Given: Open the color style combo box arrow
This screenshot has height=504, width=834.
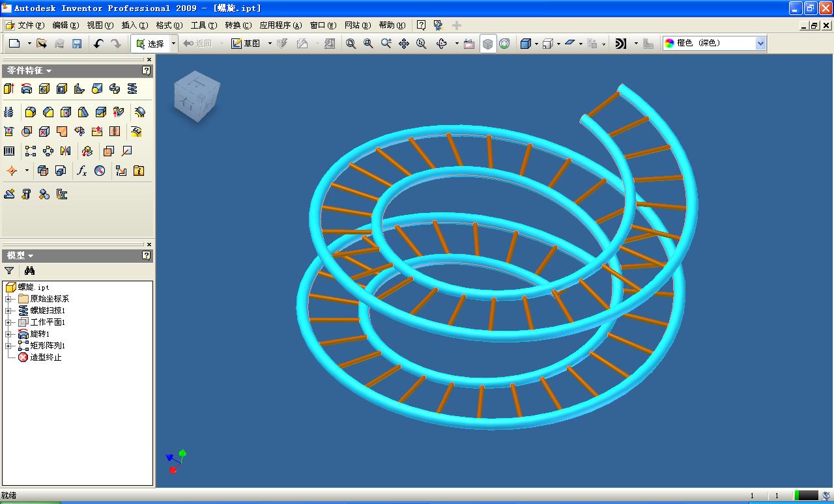Looking at the screenshot, I should [x=760, y=43].
